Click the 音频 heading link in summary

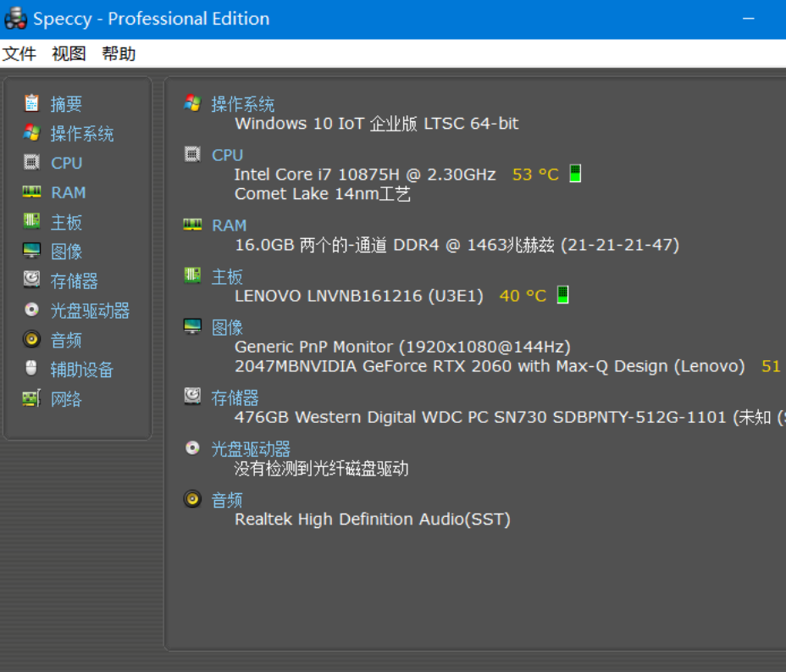click(x=227, y=501)
